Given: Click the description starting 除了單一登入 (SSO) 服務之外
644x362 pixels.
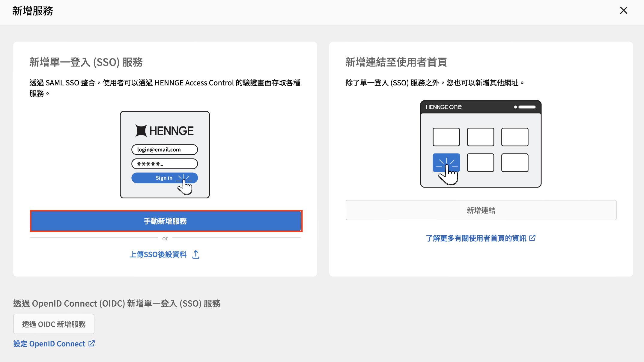Looking at the screenshot, I should 435,83.
